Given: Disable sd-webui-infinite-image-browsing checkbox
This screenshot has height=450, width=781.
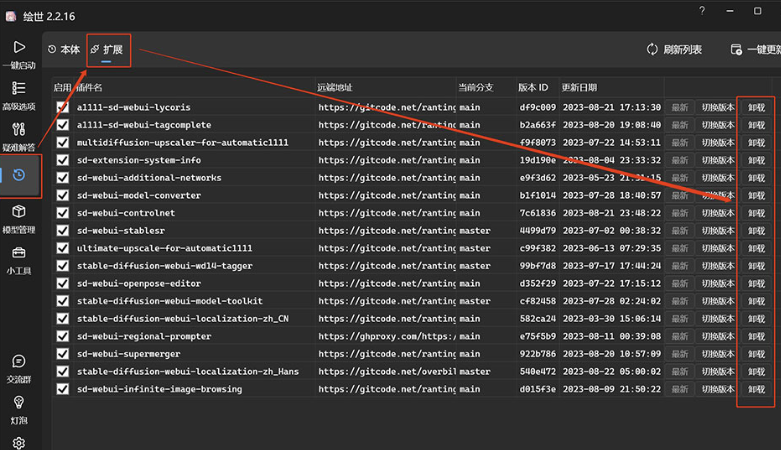Looking at the screenshot, I should (x=63, y=389).
